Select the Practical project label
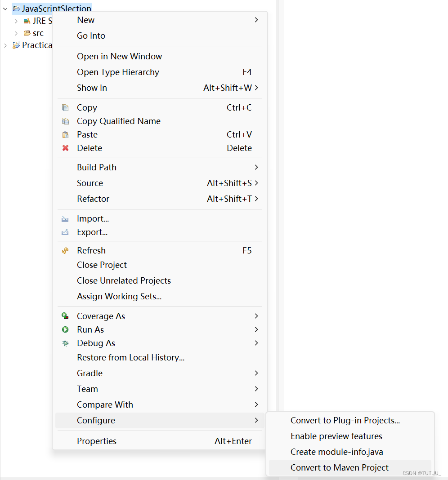Image resolution: width=448 pixels, height=480 pixels. click(37, 45)
